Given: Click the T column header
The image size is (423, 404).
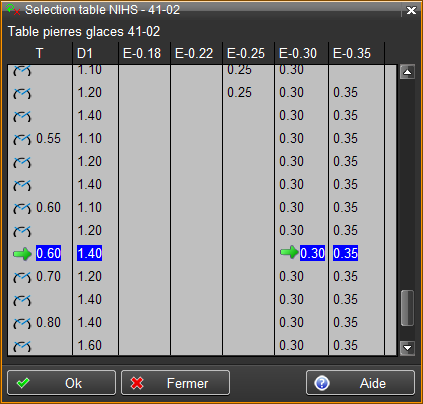Looking at the screenshot, I should click(40, 53).
